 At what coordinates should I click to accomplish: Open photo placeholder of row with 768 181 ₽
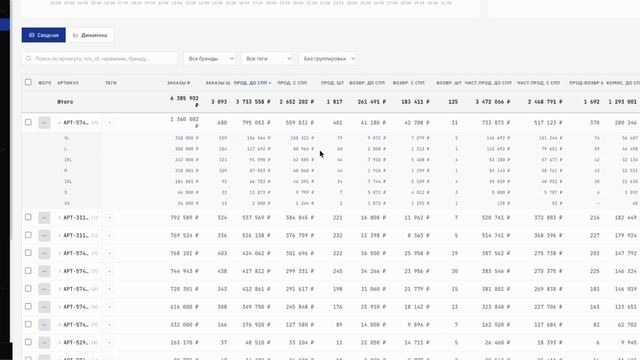[x=44, y=253]
